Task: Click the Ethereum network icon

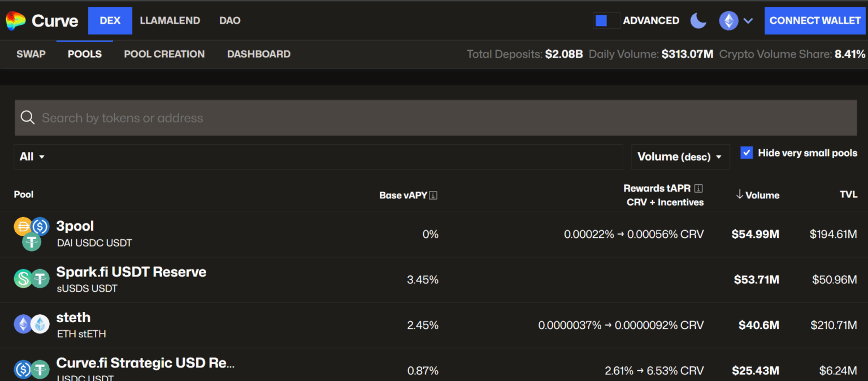Action: (x=728, y=21)
